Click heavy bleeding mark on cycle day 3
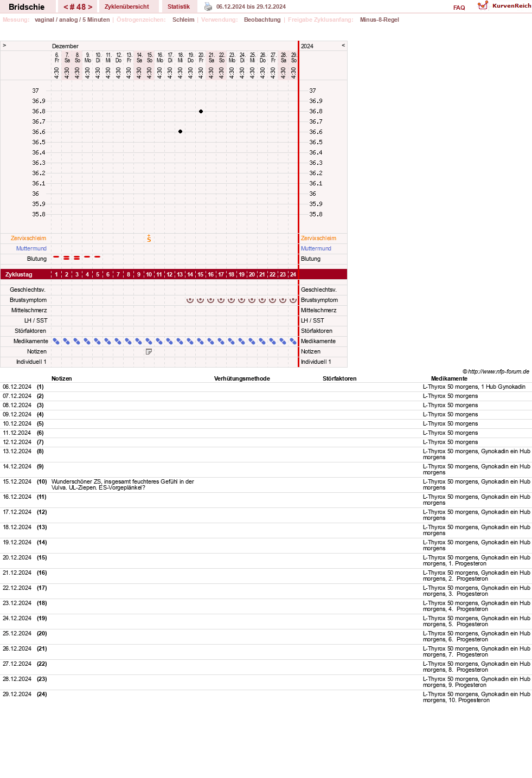This screenshot has width=532, height=778. point(77,258)
